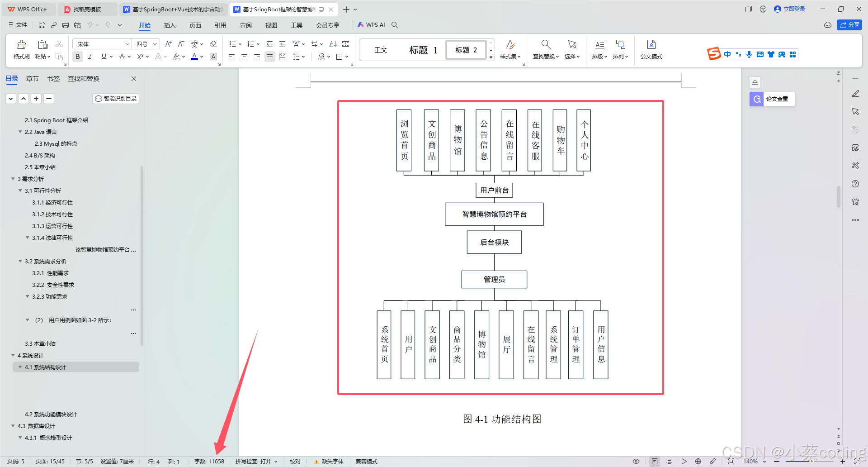Image resolution: width=868 pixels, height=467 pixels.
Task: Click the pen edit icon in right sidebar
Action: 855,94
